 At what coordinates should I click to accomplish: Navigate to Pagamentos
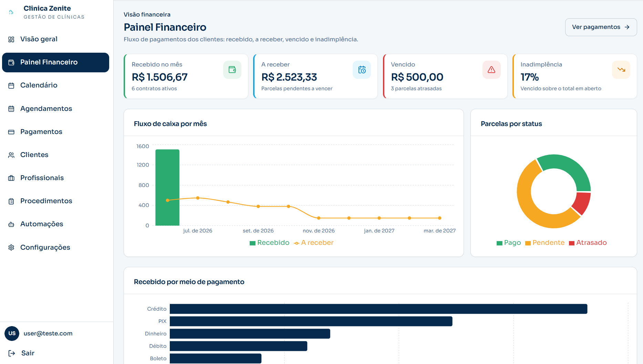[x=55, y=132]
